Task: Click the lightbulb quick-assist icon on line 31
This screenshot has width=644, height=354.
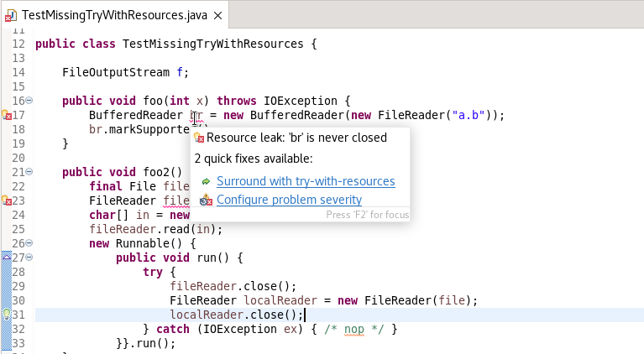Action: pos(6,315)
